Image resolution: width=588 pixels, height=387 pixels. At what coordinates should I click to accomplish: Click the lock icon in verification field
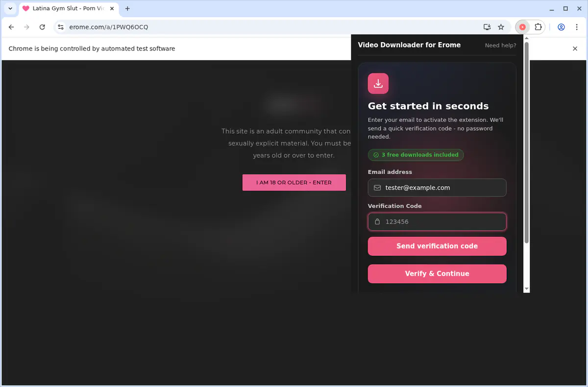tap(377, 221)
